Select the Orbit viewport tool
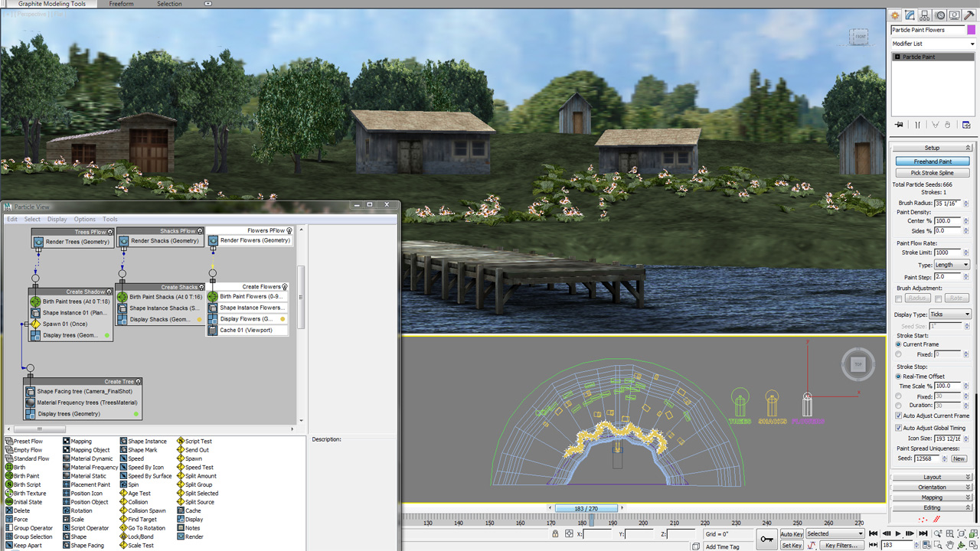Screen dimensions: 980x551 962,545
